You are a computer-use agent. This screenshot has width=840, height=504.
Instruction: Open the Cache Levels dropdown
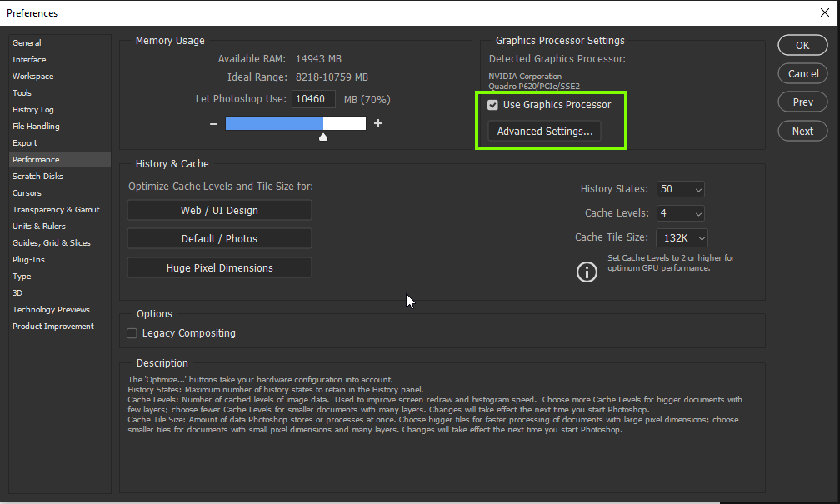[x=697, y=213]
